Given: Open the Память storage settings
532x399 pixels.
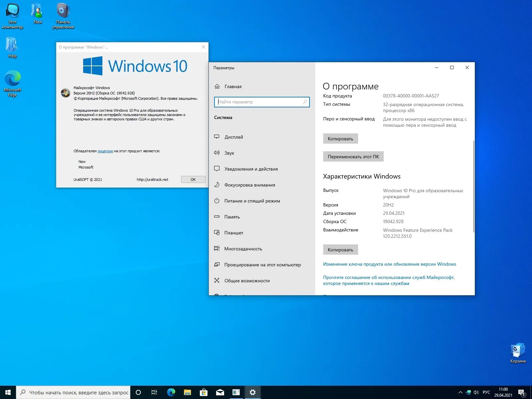Looking at the screenshot, I should pos(262,217).
